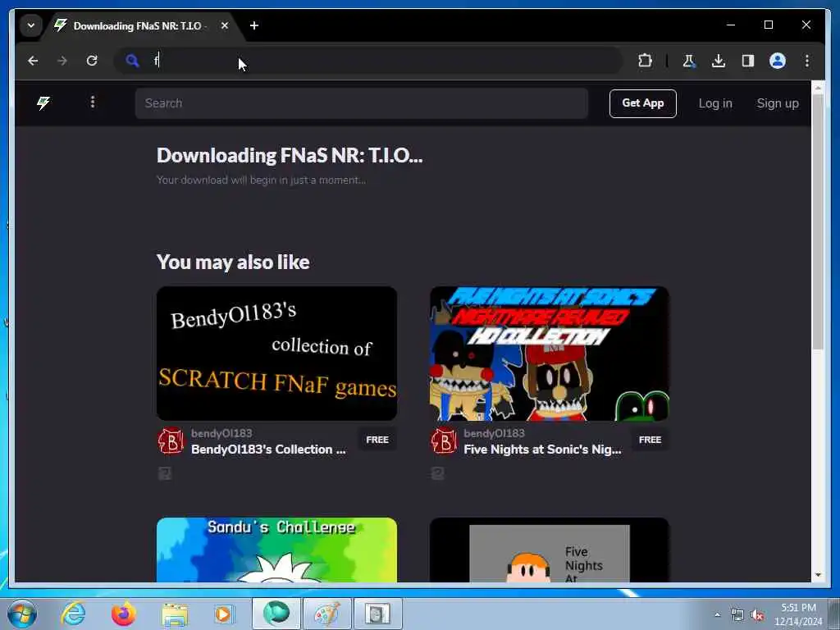
Task: Maximize the browser window
Action: pos(768,25)
